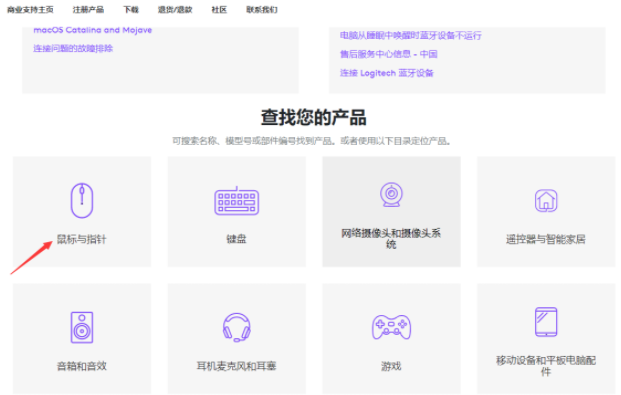This screenshot has width=621, height=395.
Task: Open 连接 Logitech 蓝牙设备 link
Action: pos(387,73)
